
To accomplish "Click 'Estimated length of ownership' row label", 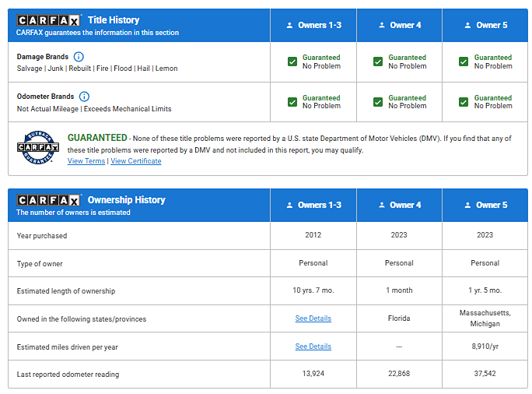I will 66,291.
